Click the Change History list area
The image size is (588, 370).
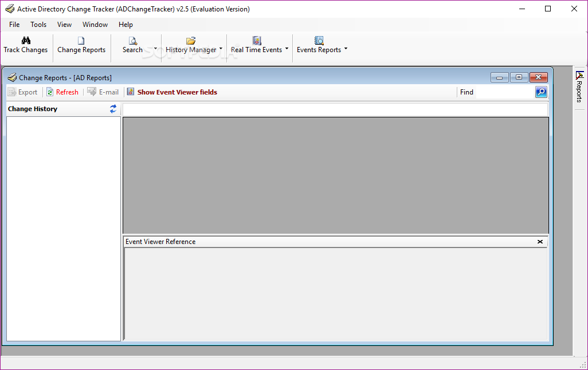pos(64,229)
